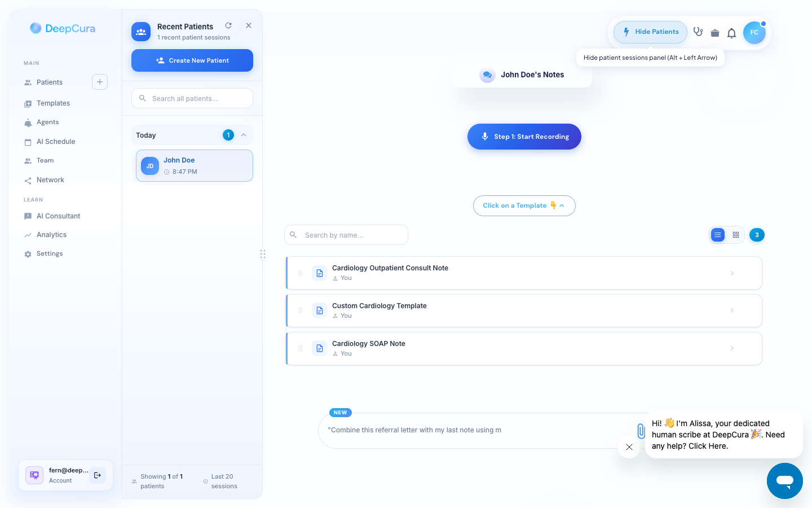Click the paperclip attachment icon
Image resolution: width=812 pixels, height=508 pixels.
click(641, 431)
